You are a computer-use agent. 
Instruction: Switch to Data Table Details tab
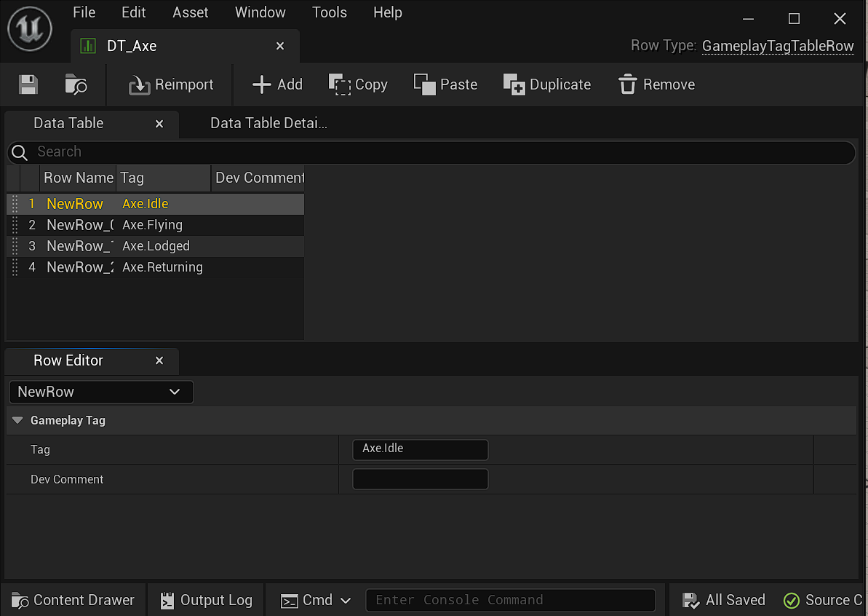(268, 123)
